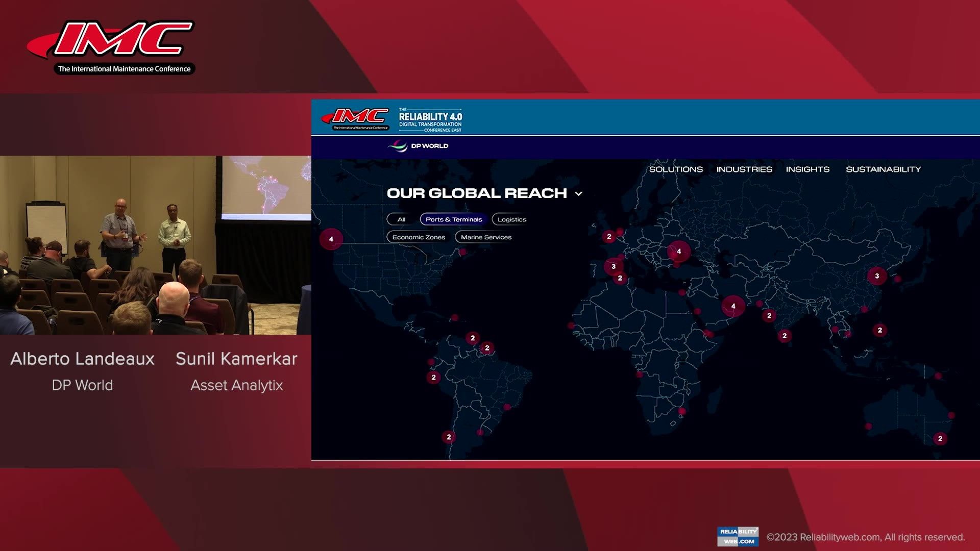Screen dimensions: 980x551
Task: Click cluster marker 4 near India
Action: tap(733, 306)
